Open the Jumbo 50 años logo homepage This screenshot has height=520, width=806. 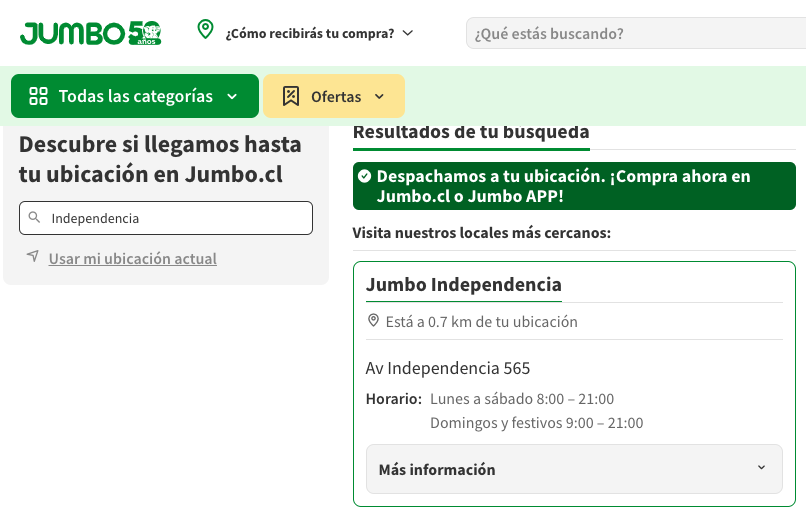pyautogui.click(x=90, y=33)
